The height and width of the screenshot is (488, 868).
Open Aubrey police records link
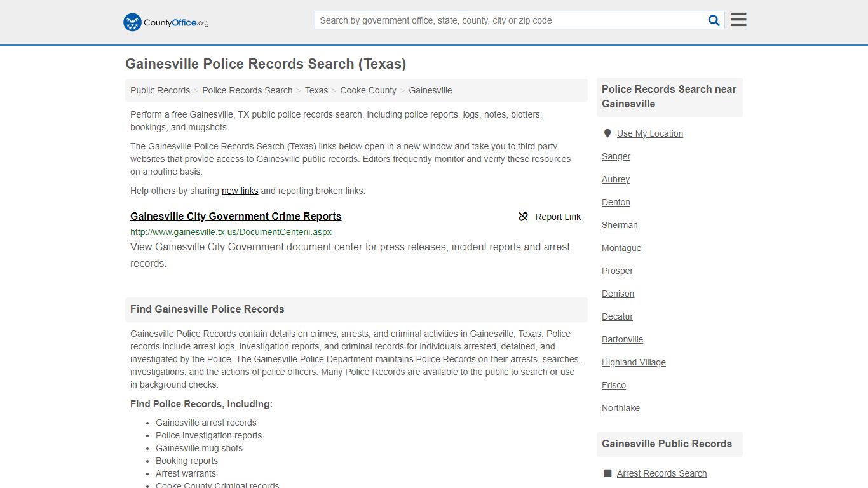[x=616, y=179]
